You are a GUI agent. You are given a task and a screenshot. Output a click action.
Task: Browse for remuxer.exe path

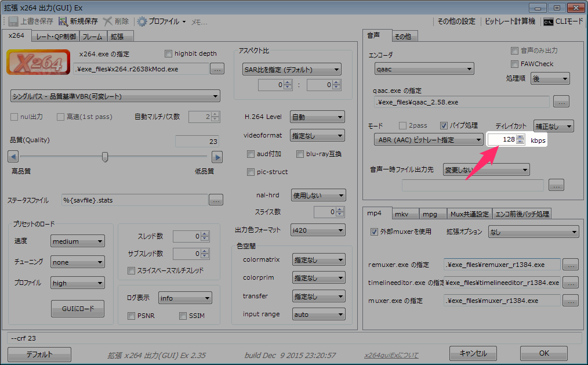571,265
